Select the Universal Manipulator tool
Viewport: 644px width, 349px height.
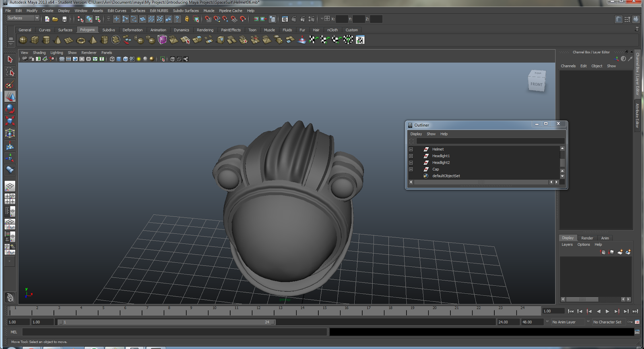pos(10,133)
